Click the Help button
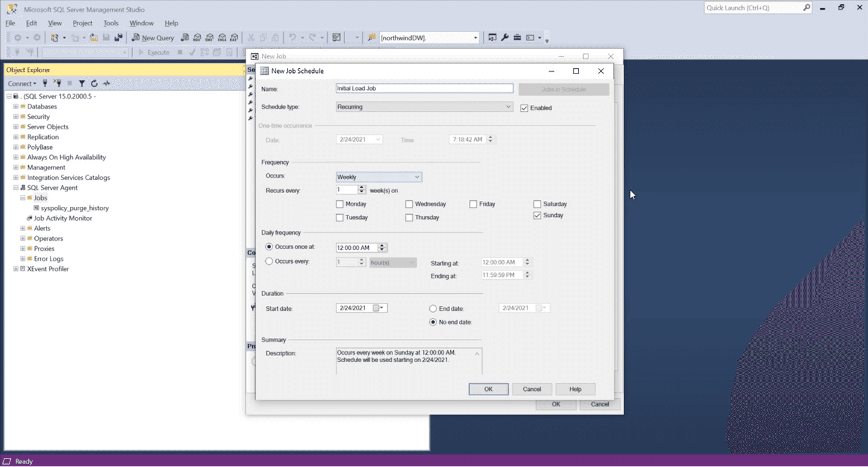Image resolution: width=868 pixels, height=467 pixels. [x=574, y=389]
